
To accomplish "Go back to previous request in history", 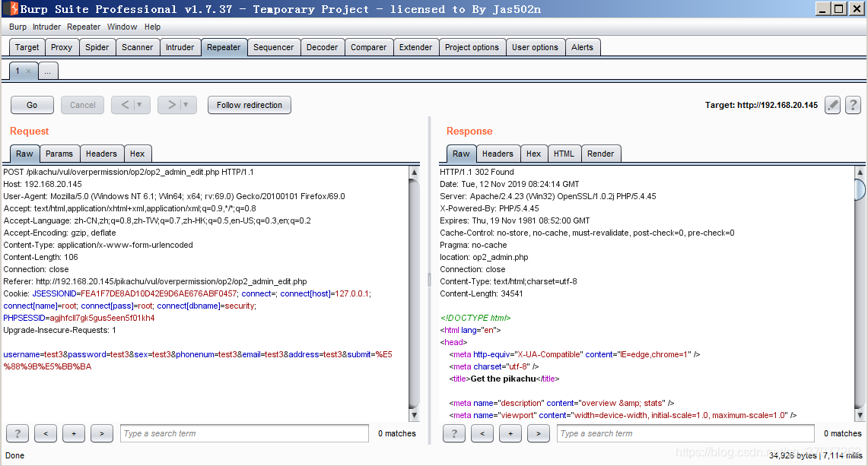I will [125, 105].
